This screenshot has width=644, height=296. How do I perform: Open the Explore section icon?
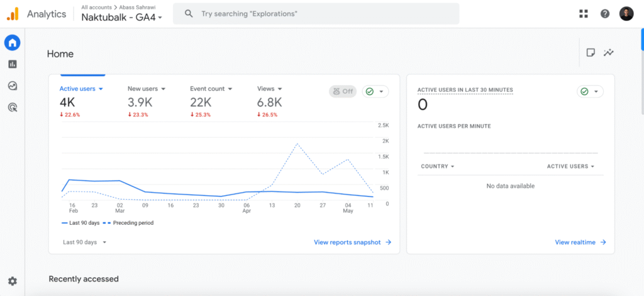(12, 86)
